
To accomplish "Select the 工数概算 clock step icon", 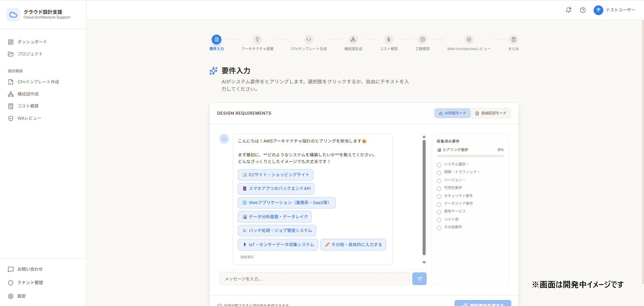I will (x=423, y=39).
